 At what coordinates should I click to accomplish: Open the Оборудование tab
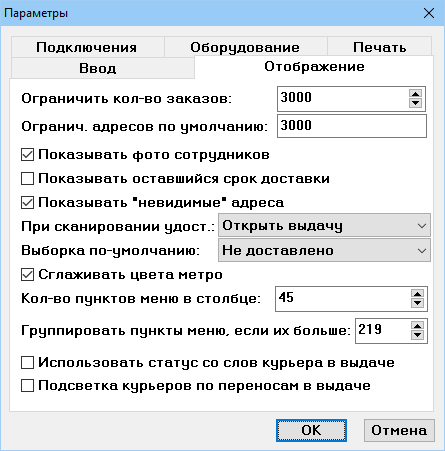(245, 47)
